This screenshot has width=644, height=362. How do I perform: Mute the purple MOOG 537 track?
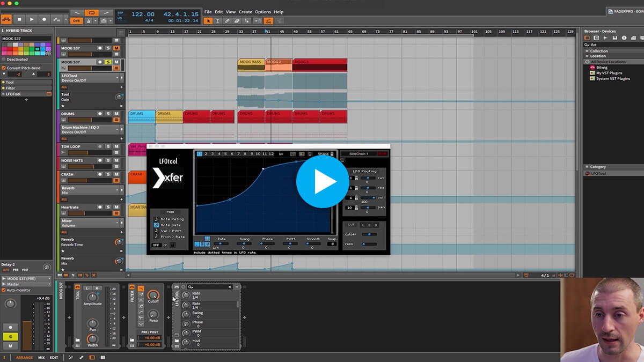coord(116,48)
